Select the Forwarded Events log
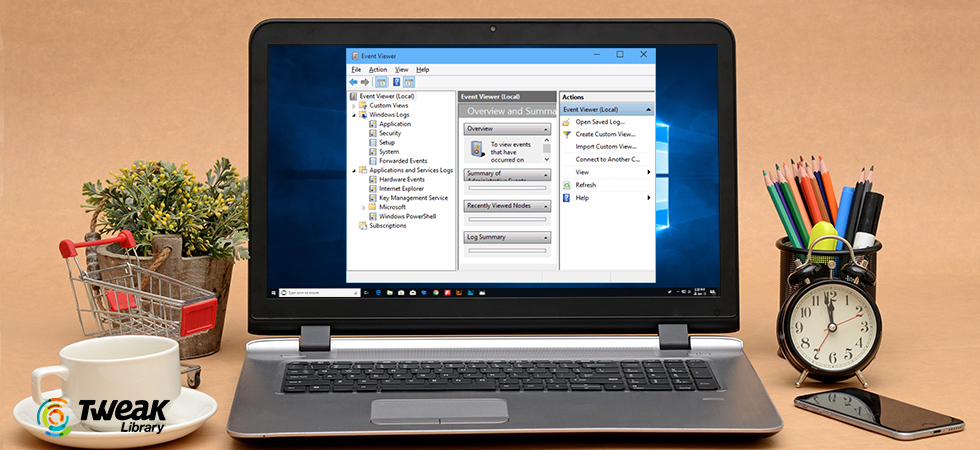 [403, 161]
